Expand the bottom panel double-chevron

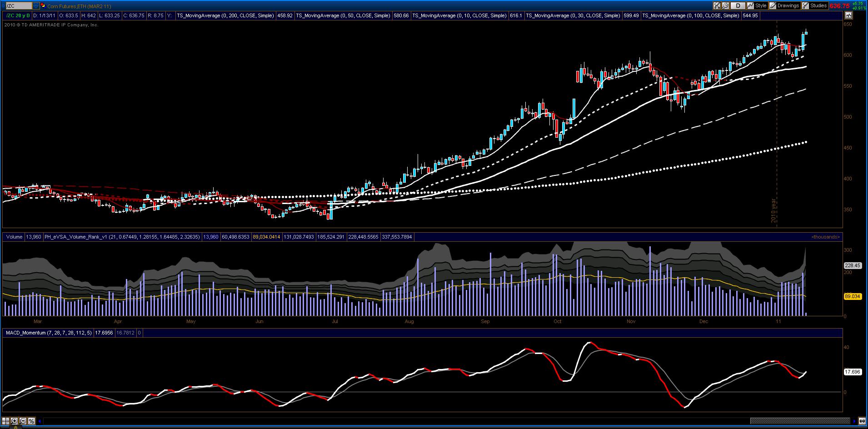[15, 427]
